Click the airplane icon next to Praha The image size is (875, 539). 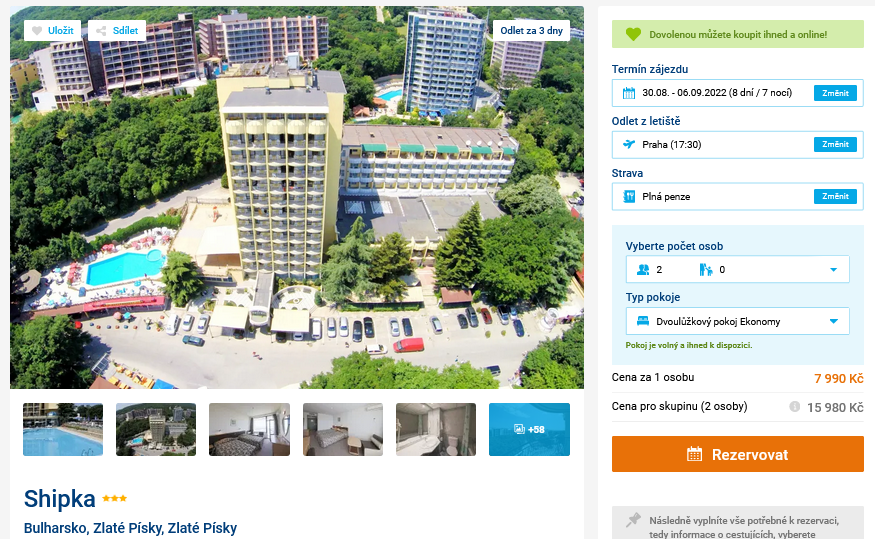pyautogui.click(x=629, y=145)
